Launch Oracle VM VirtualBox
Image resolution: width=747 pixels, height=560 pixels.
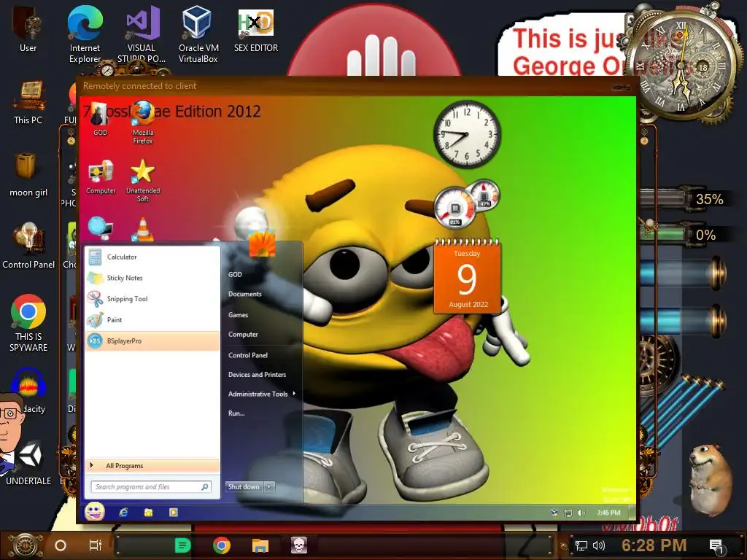point(198,34)
